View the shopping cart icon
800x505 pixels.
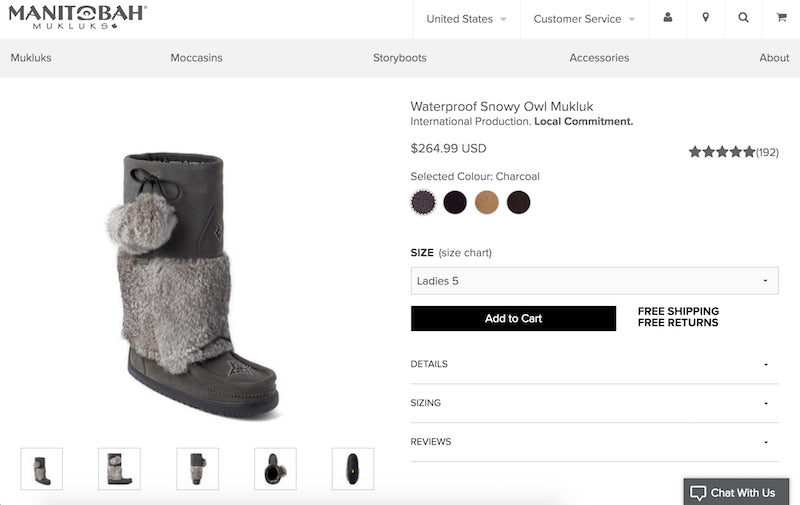pyautogui.click(x=781, y=18)
